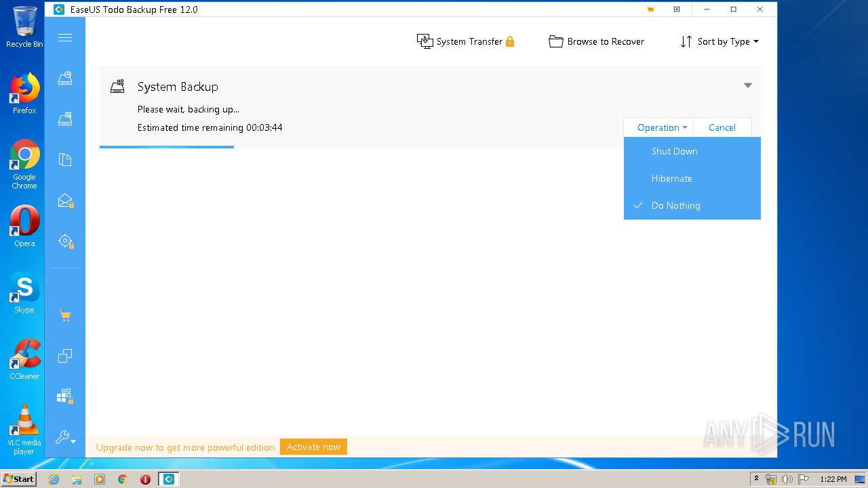Open the System Transfer feature
This screenshot has width=868, height=488.
point(466,41)
